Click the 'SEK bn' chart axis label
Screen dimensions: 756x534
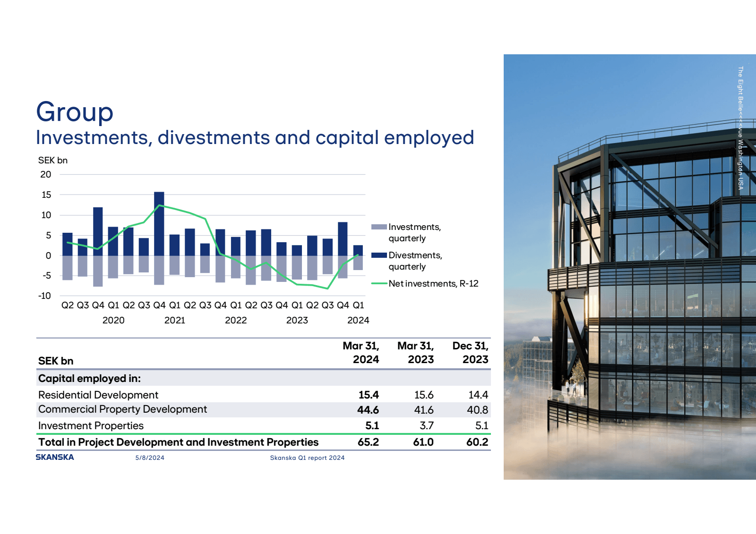[53, 161]
